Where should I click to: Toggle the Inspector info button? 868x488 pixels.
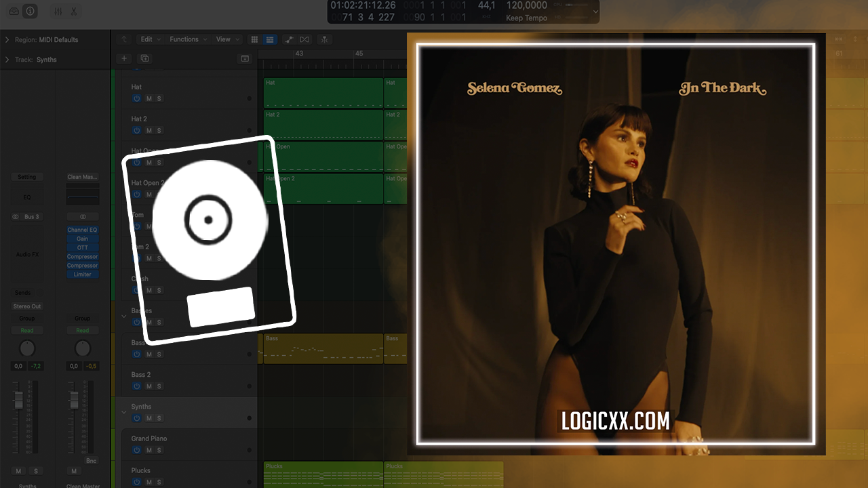(31, 12)
